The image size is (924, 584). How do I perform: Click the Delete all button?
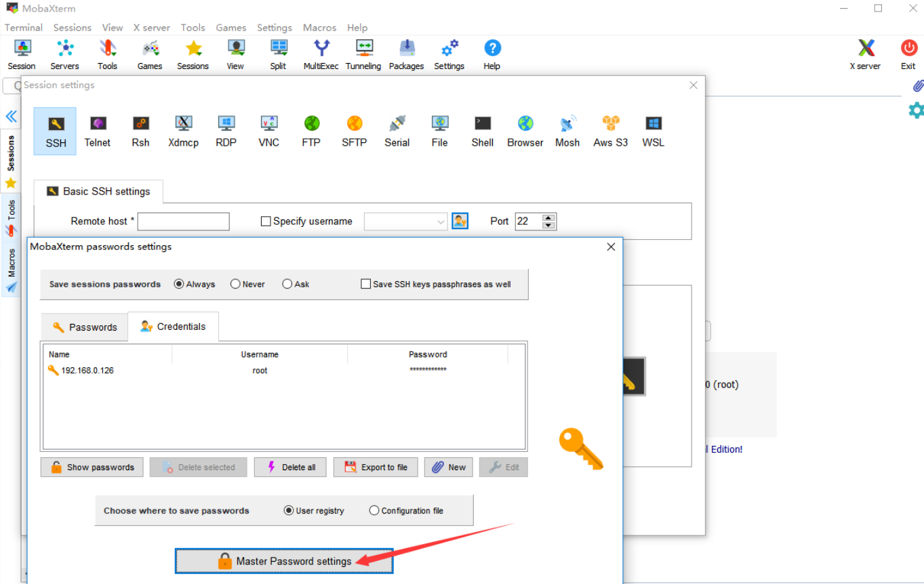tap(290, 467)
